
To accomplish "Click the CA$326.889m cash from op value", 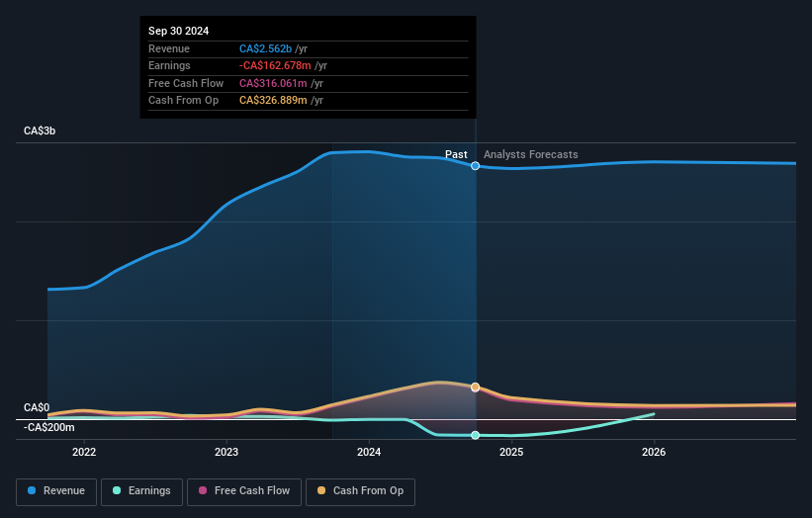I will click(x=273, y=101).
